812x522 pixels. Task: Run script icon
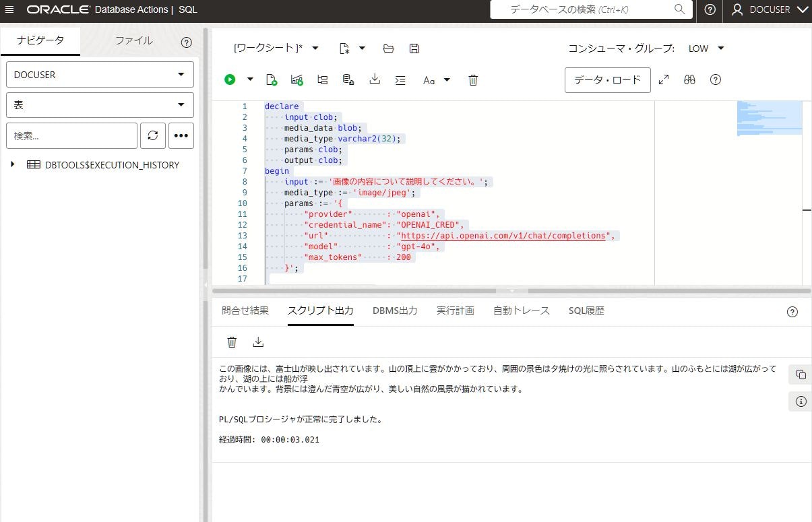(x=272, y=79)
